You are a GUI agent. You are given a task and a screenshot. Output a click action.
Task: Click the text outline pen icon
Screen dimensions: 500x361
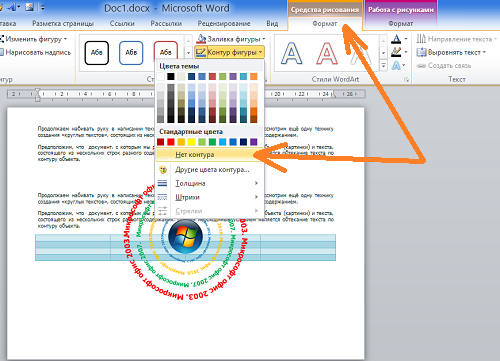(x=396, y=52)
